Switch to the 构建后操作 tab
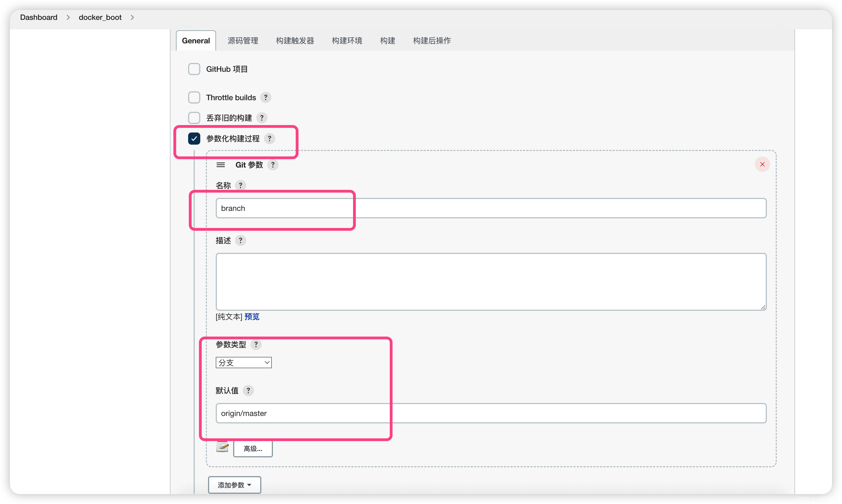Image resolution: width=842 pixels, height=504 pixels. tap(432, 41)
